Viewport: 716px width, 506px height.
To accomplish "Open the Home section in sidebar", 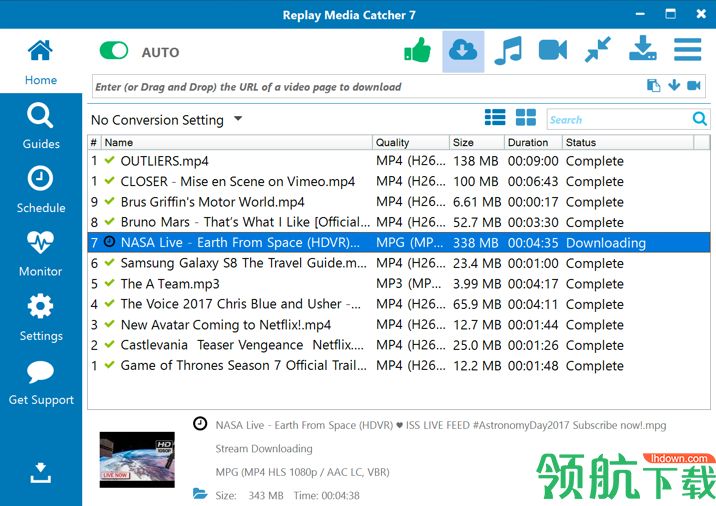I will click(x=41, y=62).
